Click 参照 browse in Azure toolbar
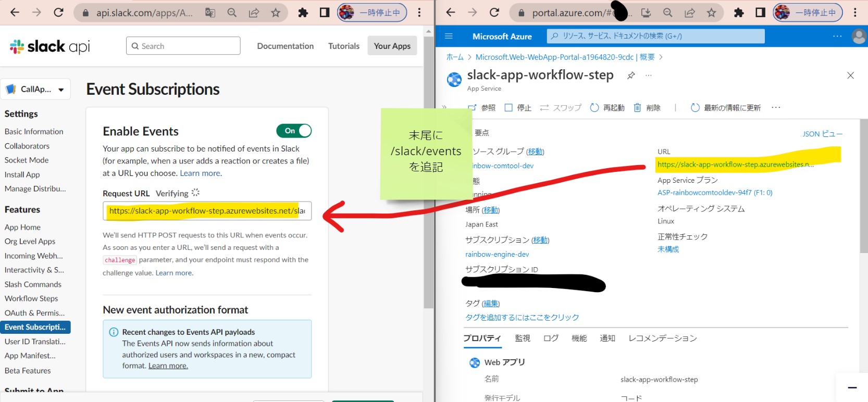This screenshot has width=868, height=402. tap(482, 108)
